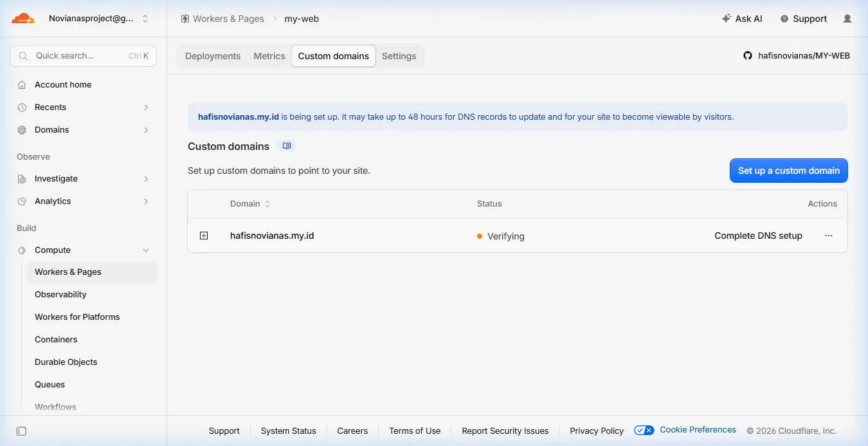Click the Account home house icon
Screen dimensions: 868x446
[x=22, y=84]
